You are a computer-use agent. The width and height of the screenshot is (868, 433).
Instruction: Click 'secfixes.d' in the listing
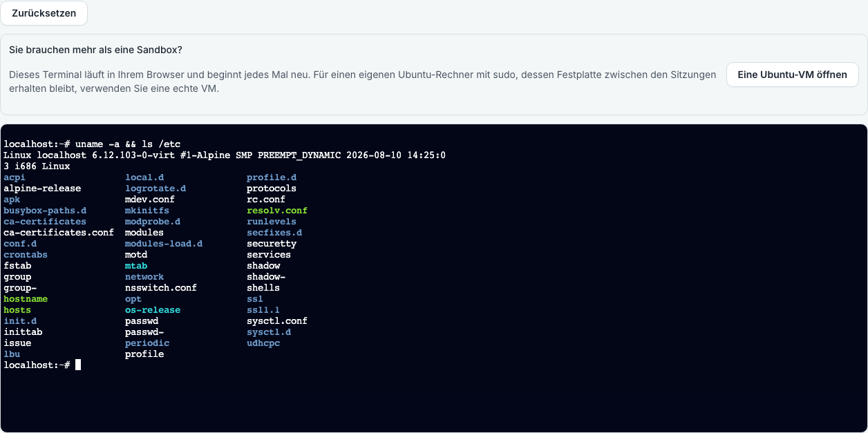click(274, 233)
